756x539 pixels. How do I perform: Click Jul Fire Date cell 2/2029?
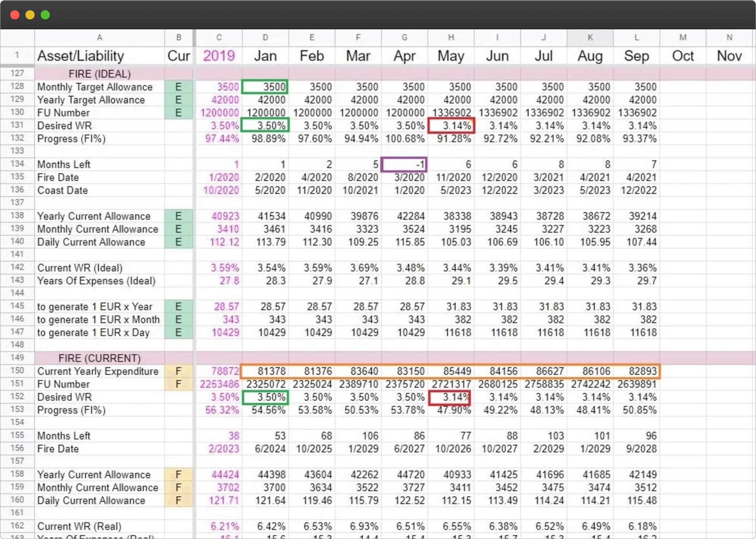[x=544, y=449]
